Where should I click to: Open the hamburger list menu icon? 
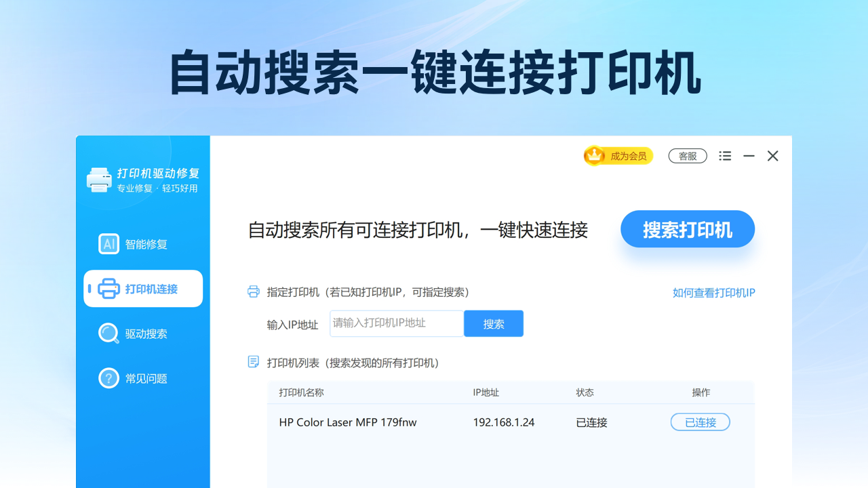[725, 156]
